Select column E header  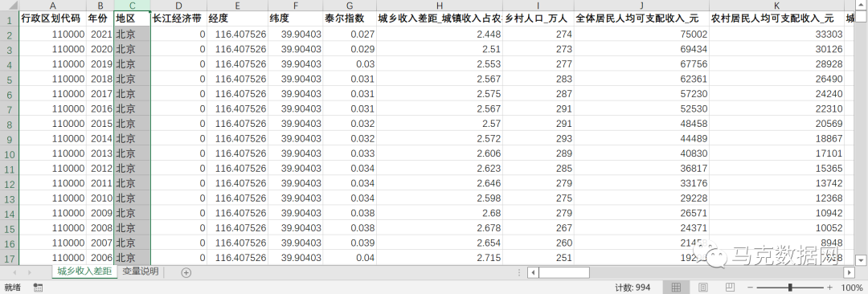(x=237, y=5)
